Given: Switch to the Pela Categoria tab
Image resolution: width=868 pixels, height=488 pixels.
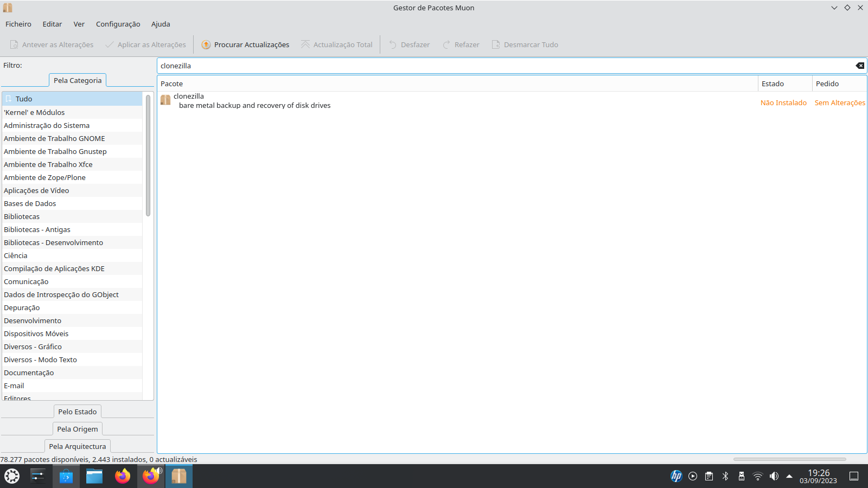Looking at the screenshot, I should pyautogui.click(x=78, y=80).
